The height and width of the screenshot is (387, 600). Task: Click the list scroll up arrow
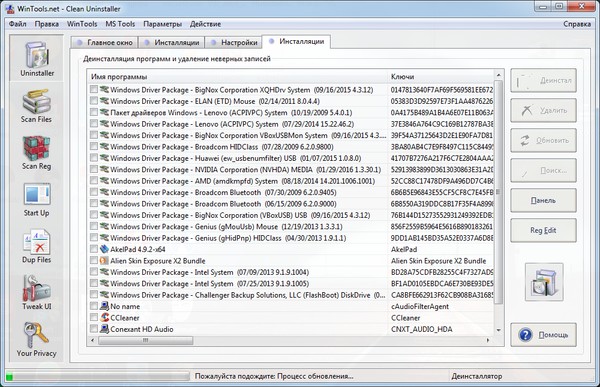click(x=498, y=75)
